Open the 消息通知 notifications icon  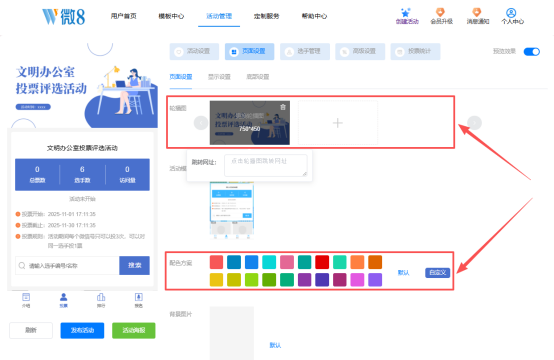477,12
